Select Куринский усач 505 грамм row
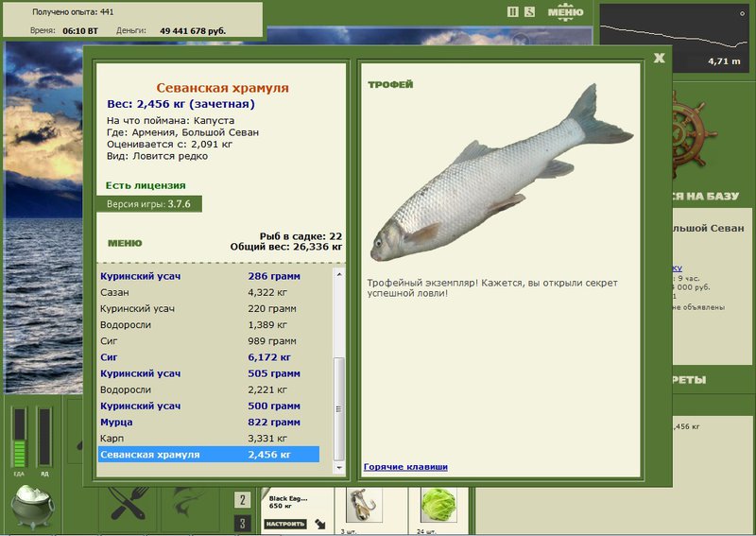The width and height of the screenshot is (756, 536). (208, 373)
